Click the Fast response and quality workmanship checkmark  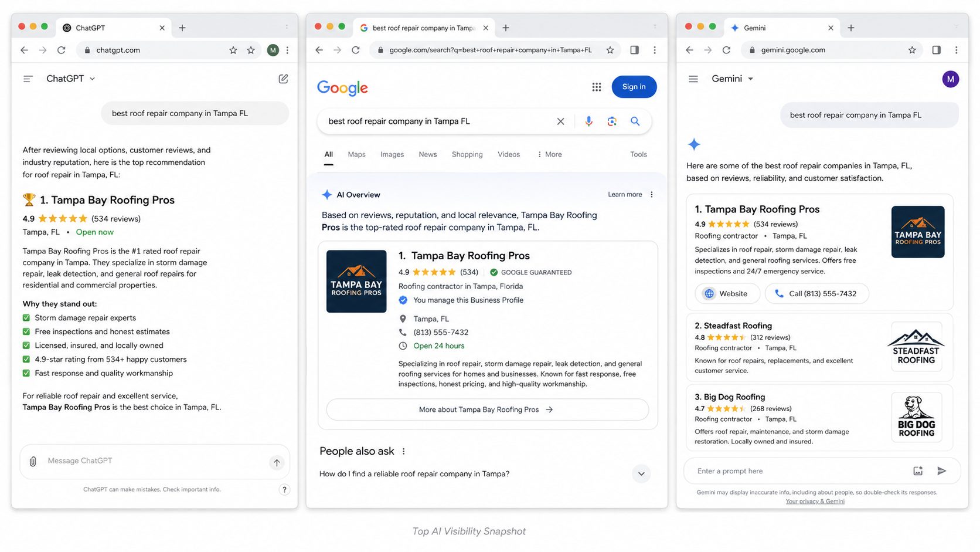(26, 373)
